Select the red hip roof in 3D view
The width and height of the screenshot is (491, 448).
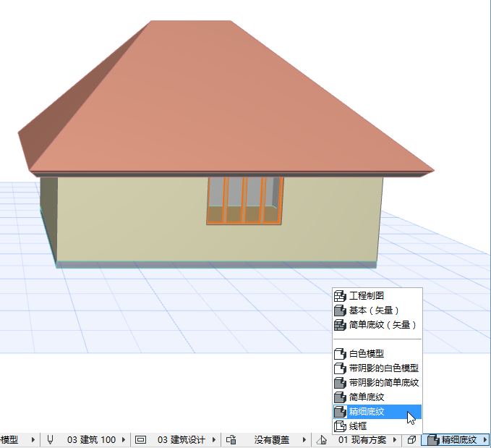pos(219,103)
